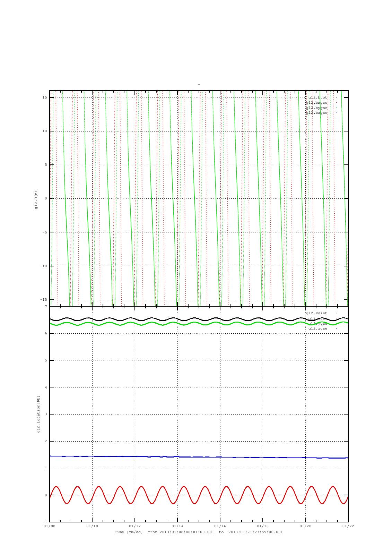Screen dimensions: 392x555
Task: Click the 10 tick on the magnetic field axis
Action: coord(45,131)
